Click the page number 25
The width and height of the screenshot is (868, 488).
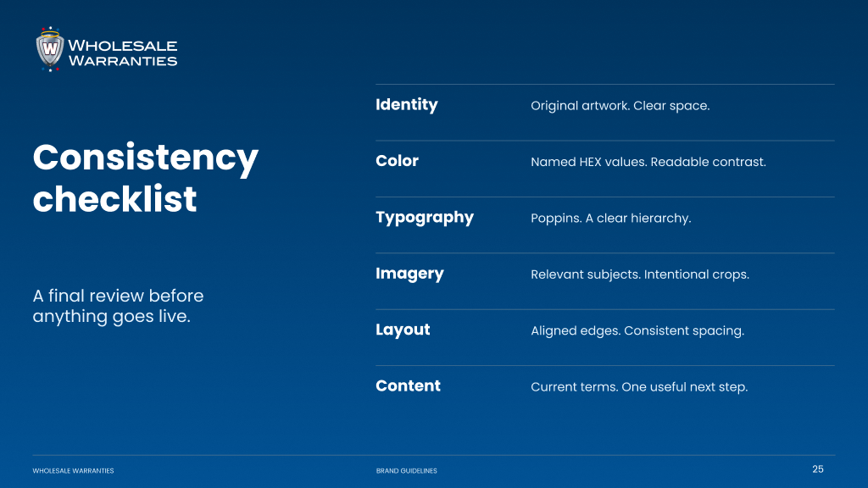tap(818, 469)
